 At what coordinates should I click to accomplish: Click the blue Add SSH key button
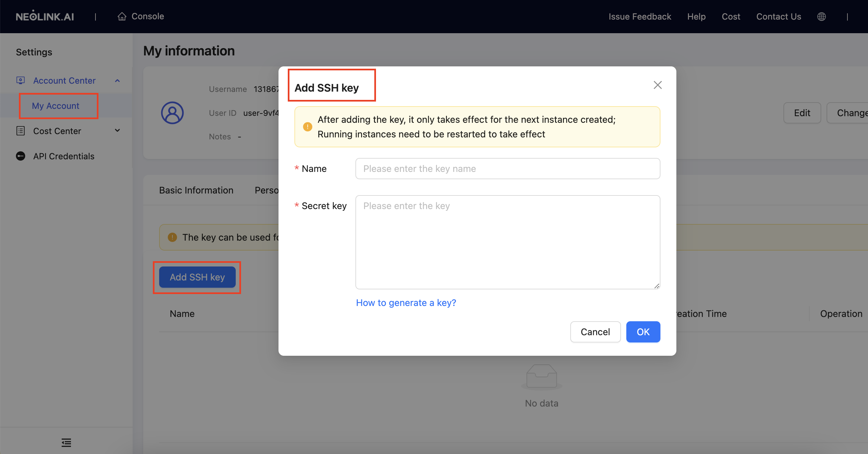coord(197,277)
